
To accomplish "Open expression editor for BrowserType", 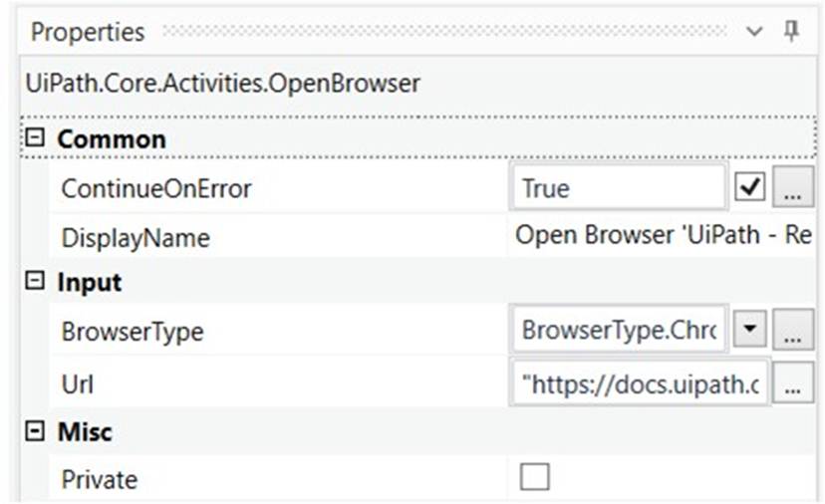I will pos(793,331).
